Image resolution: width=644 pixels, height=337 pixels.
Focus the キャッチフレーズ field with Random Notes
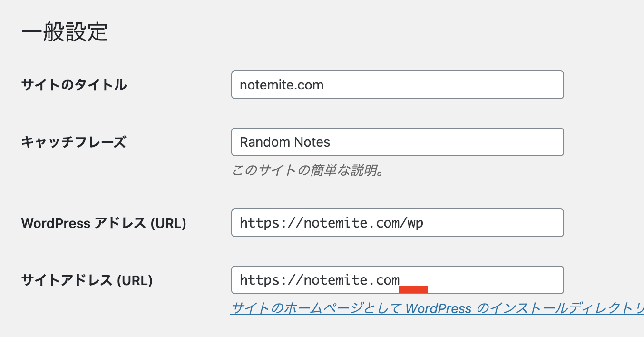point(398,142)
